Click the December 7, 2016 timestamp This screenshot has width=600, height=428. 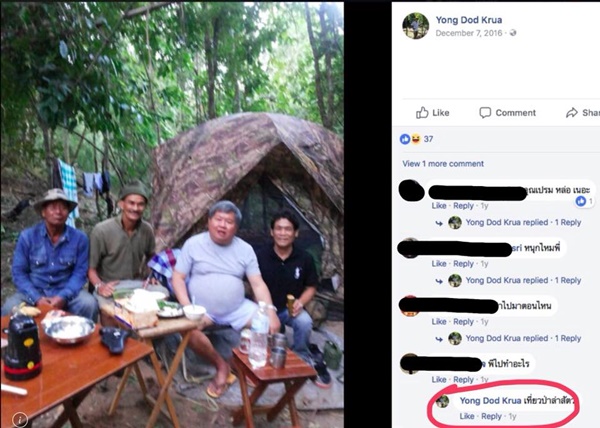(x=470, y=33)
